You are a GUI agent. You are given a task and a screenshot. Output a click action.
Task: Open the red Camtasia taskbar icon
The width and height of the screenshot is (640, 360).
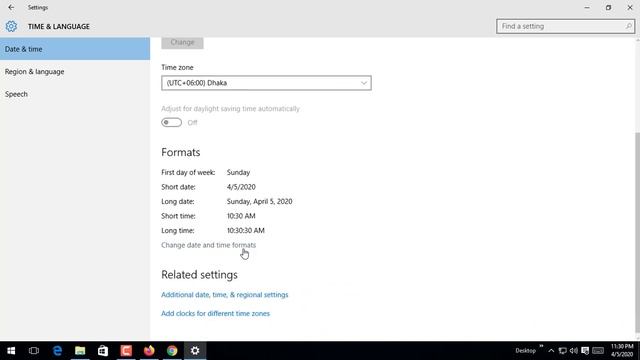point(126,351)
